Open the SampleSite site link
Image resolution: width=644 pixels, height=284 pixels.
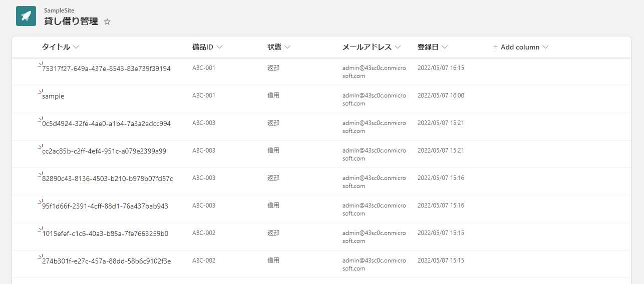(59, 10)
